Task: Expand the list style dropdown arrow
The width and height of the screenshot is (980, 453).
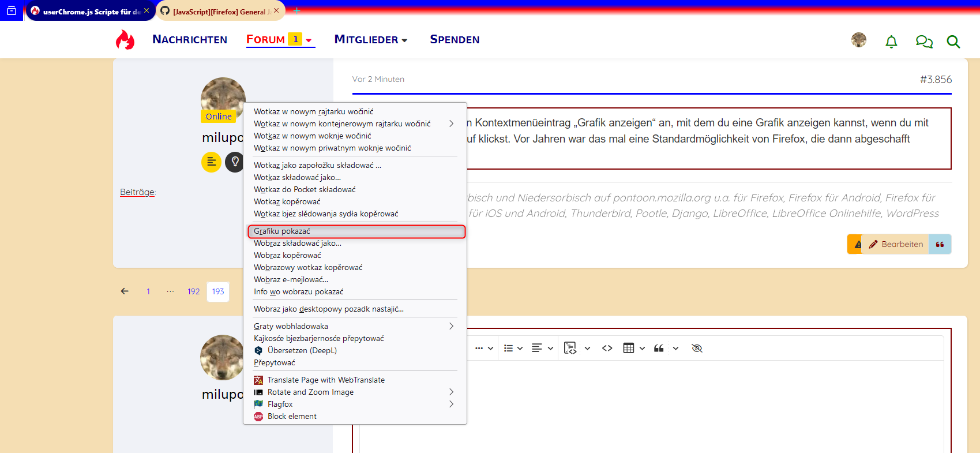Action: click(x=520, y=348)
